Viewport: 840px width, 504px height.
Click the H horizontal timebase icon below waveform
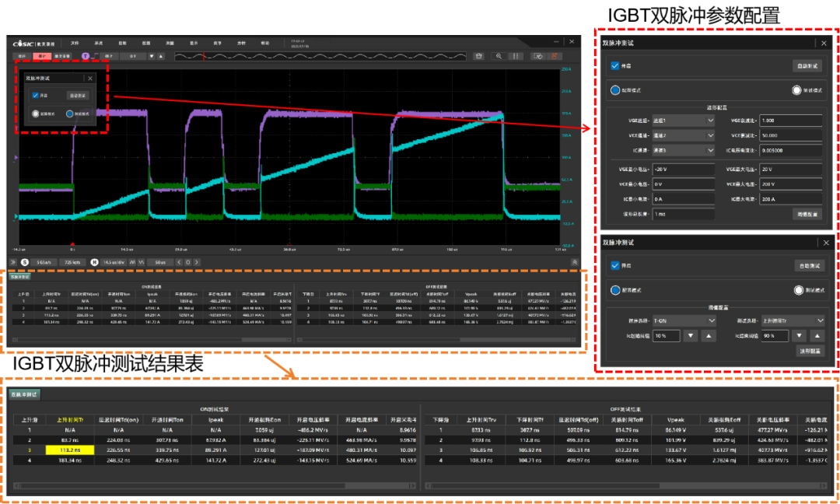coord(94,262)
